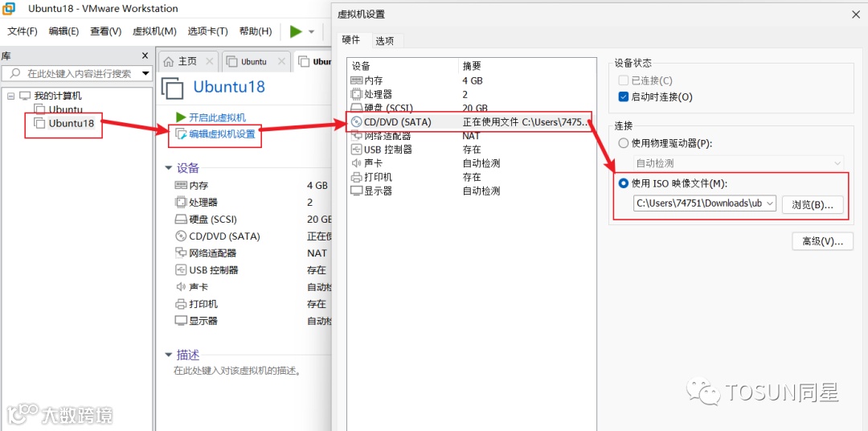Click the VMware Workstation title bar icon

coord(9,8)
